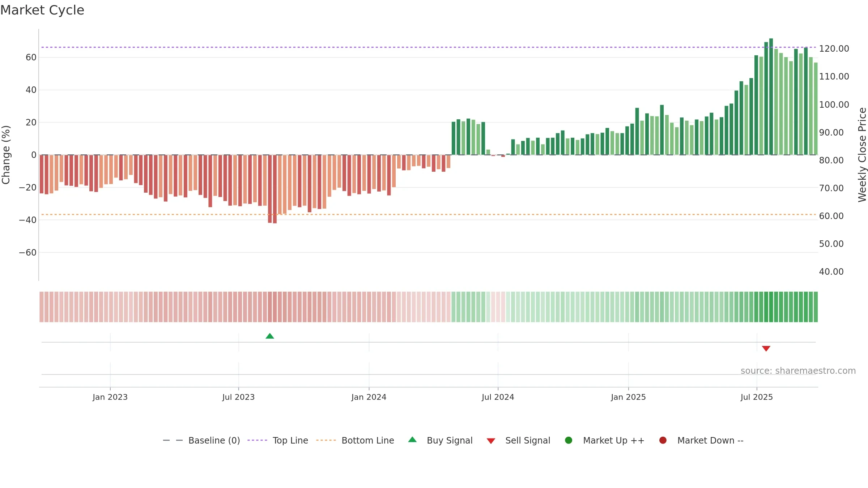Click the 60.00 price axis label
Viewport: 868px width, 488px height.
point(831,216)
